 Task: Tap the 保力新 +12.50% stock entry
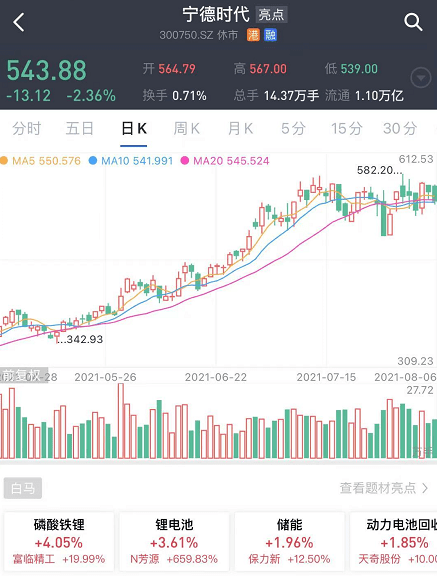pyautogui.click(x=289, y=559)
